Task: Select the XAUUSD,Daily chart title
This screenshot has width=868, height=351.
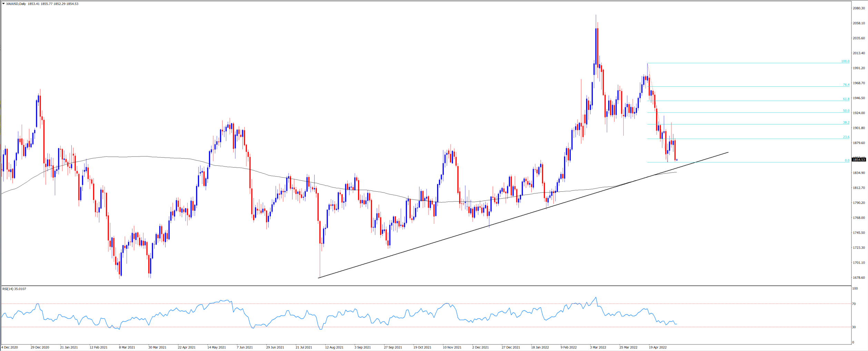Action: pos(16,4)
